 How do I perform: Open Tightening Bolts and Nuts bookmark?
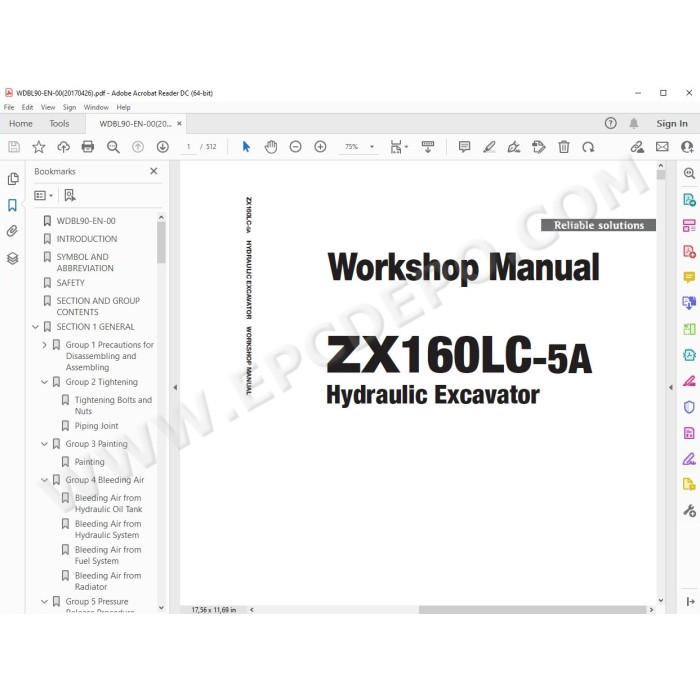tap(113, 405)
